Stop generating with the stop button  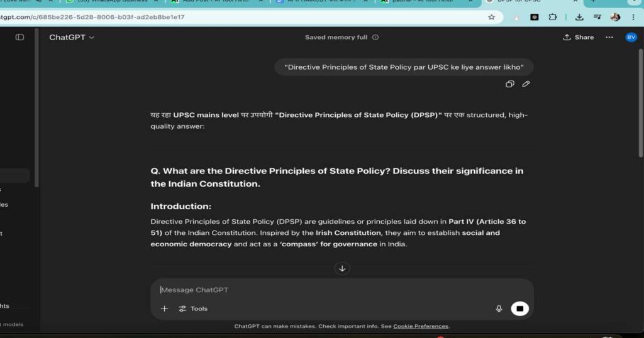(x=519, y=309)
